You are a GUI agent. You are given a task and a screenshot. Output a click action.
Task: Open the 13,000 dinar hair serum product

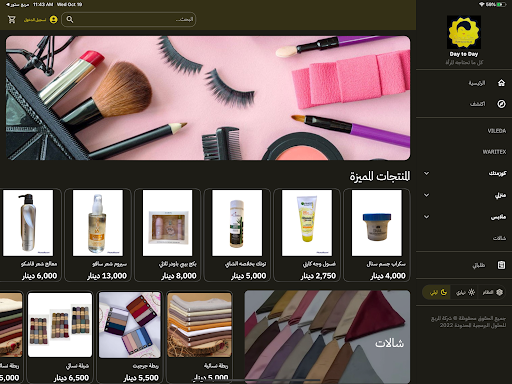pyautogui.click(x=98, y=235)
